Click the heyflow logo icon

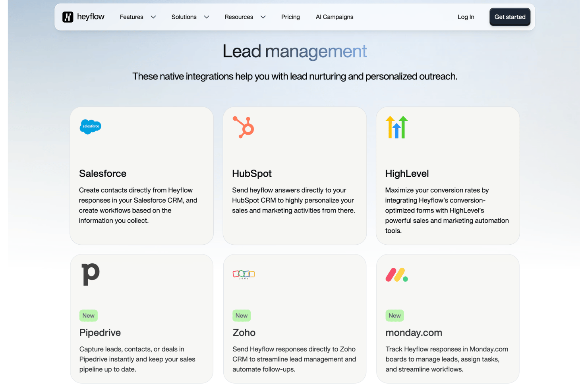(68, 17)
